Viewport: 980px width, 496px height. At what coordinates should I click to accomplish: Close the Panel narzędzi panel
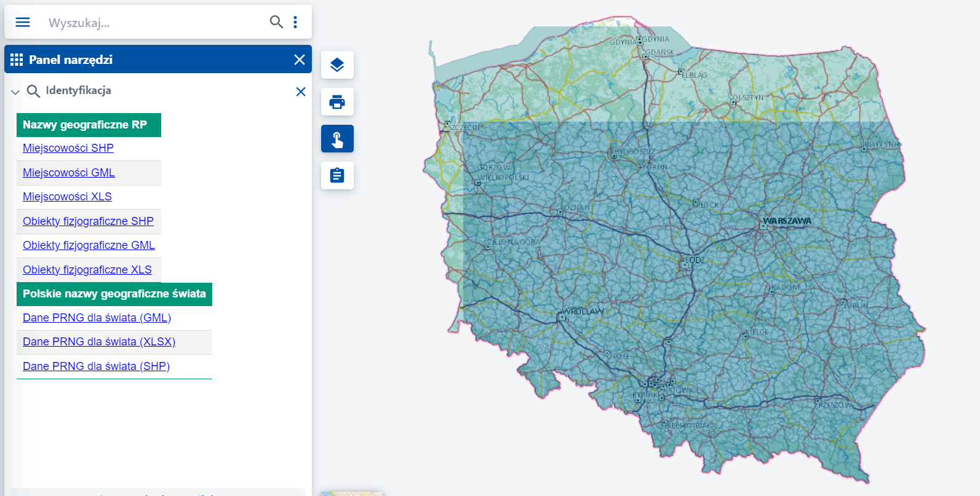coord(300,60)
